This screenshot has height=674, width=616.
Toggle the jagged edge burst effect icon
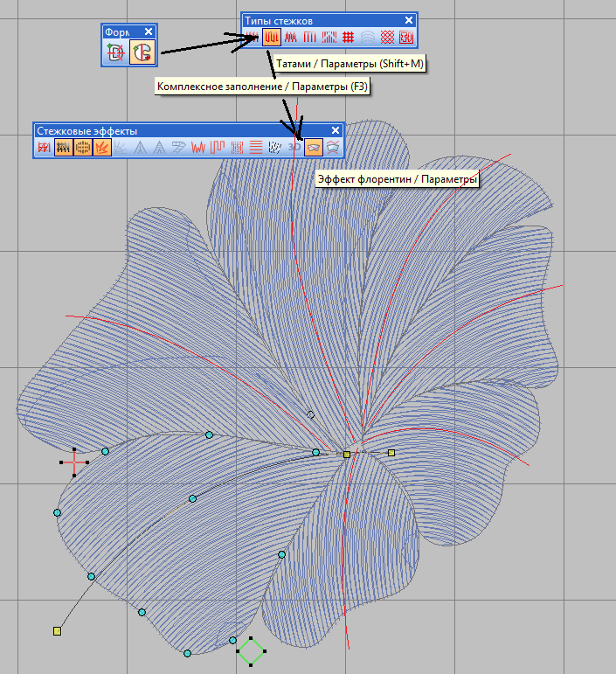pyautogui.click(x=102, y=148)
